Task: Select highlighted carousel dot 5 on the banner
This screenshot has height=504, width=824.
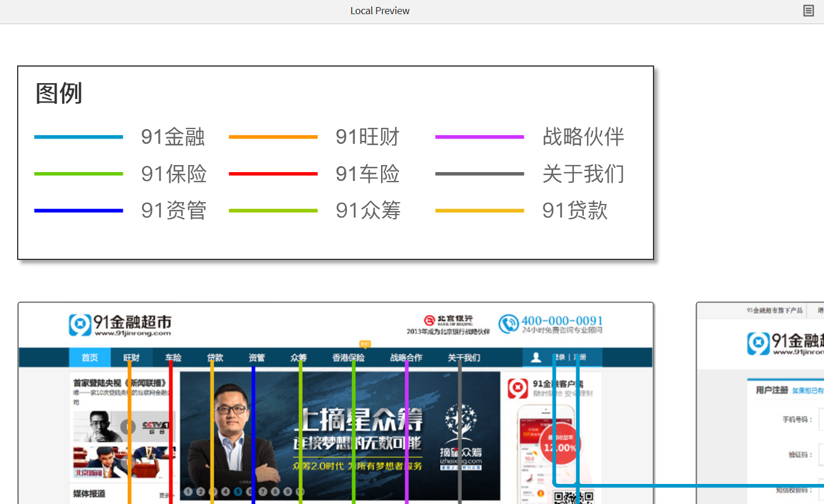Action: pyautogui.click(x=238, y=491)
